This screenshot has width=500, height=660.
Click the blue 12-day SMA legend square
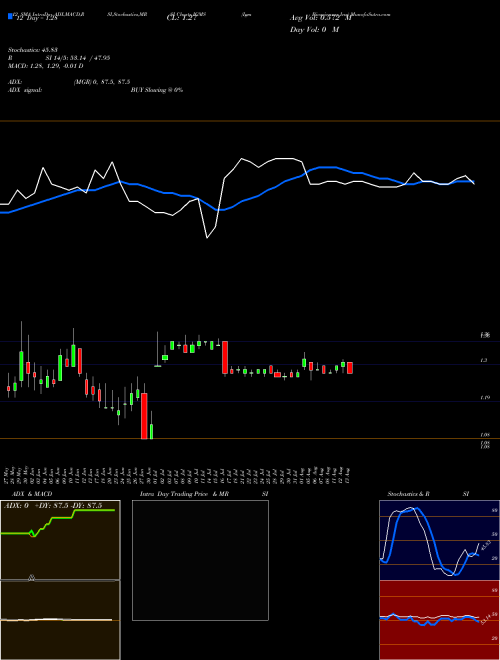click(x=10, y=16)
